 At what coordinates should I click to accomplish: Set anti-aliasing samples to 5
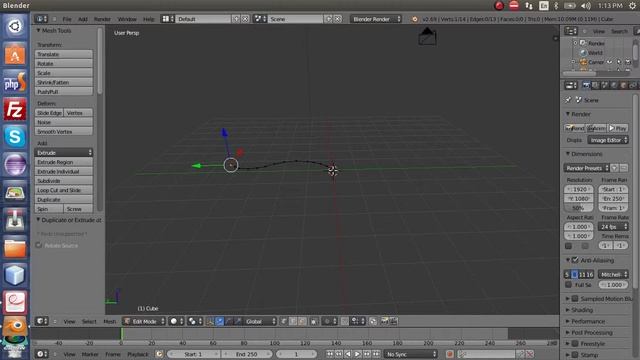(x=567, y=274)
